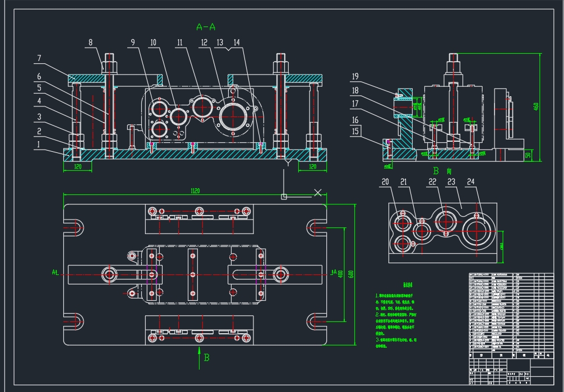Click part balloon number 10
Image resolution: width=564 pixels, height=392 pixels.
pyautogui.click(x=153, y=43)
